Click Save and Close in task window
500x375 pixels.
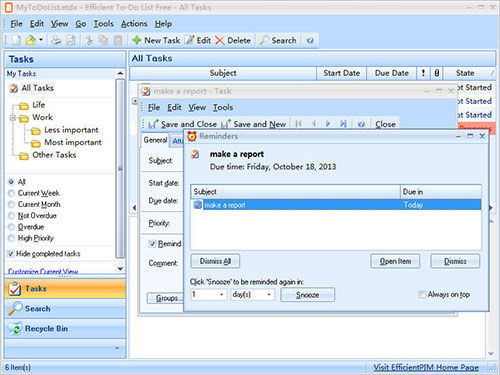[183, 124]
